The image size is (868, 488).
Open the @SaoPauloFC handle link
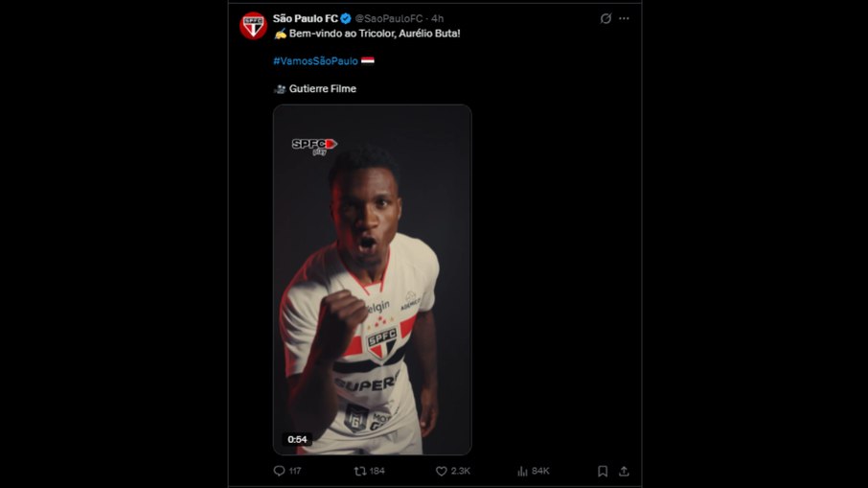(x=389, y=18)
